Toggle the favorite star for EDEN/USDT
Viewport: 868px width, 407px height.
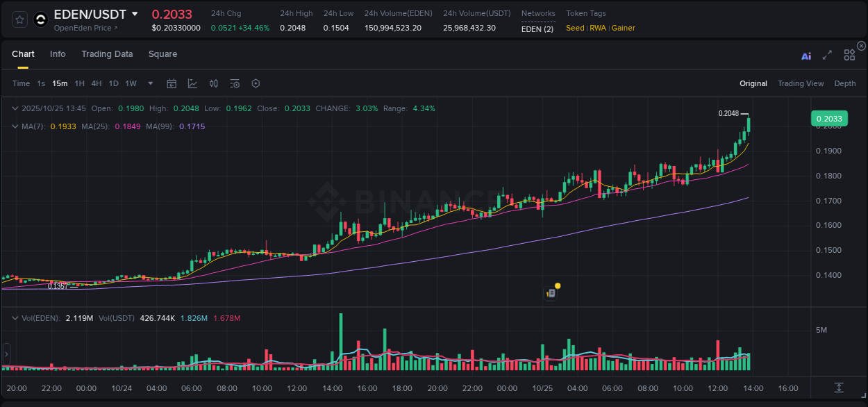pos(19,19)
